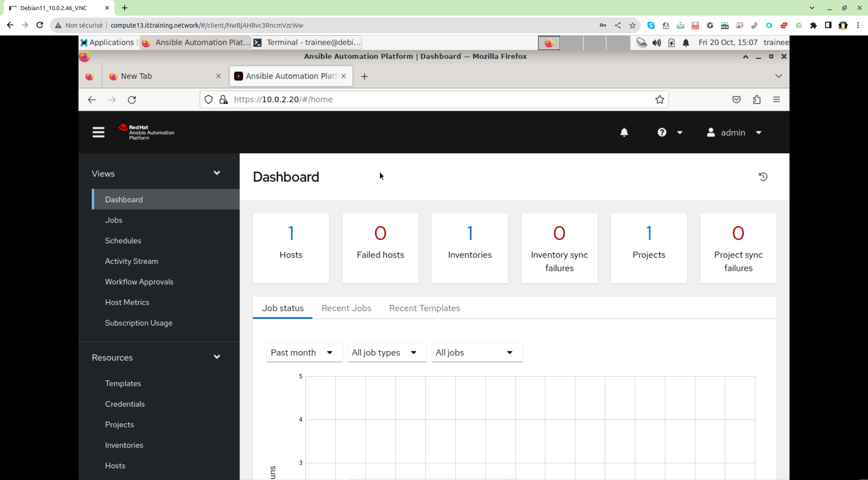Screen dimensions: 868x480
Task: Click the Firefox site security padlock icon
Action: [223, 100]
